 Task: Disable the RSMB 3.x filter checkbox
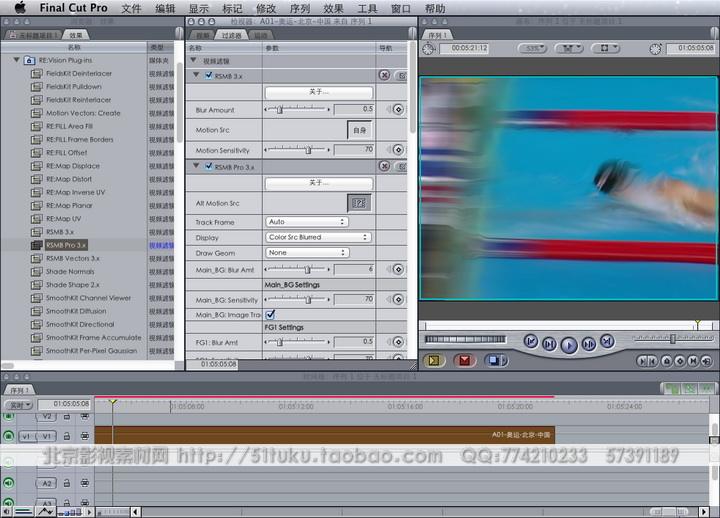(x=208, y=75)
